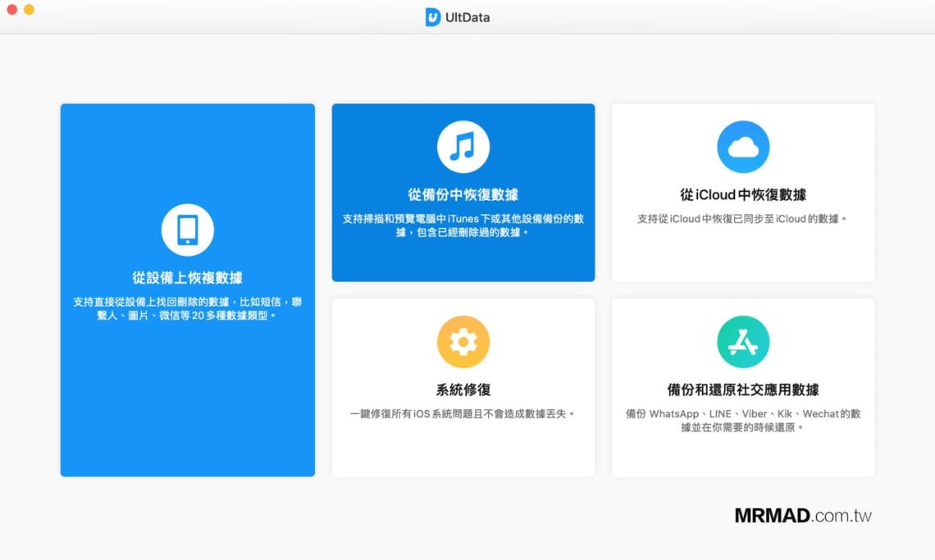Click the music note backup recovery icon
This screenshot has width=935, height=560.
point(463,147)
